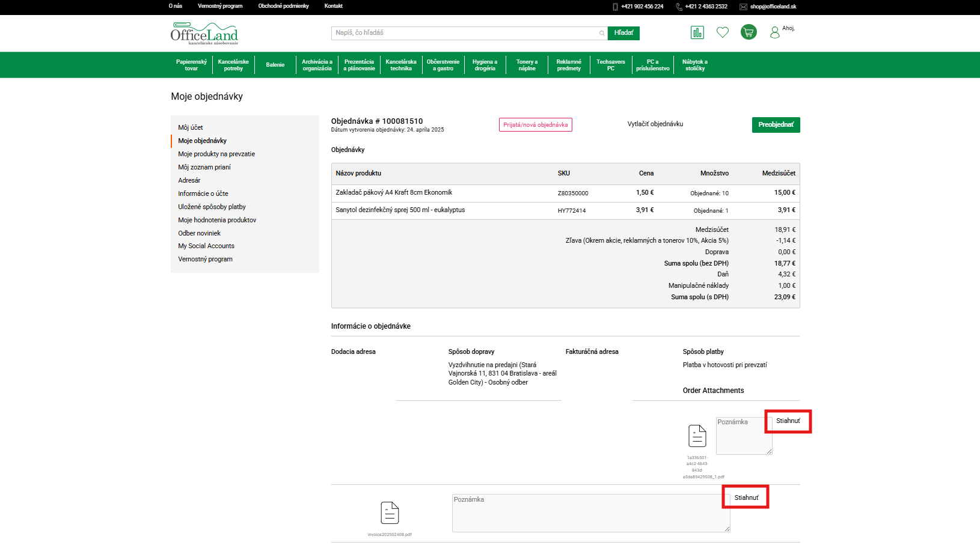Click Vytlačiť objednávku link
The height and width of the screenshot is (551, 980).
click(655, 124)
